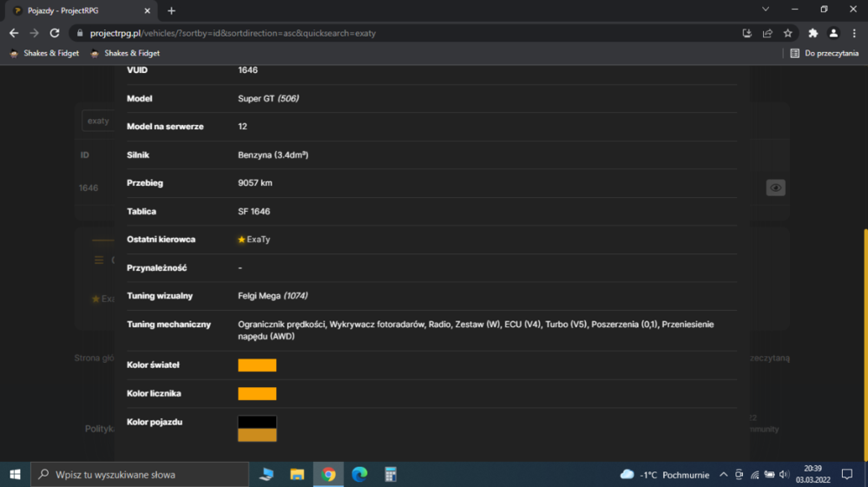Open the network Wi-Fi tray icon
868x487 pixels.
[x=754, y=475]
